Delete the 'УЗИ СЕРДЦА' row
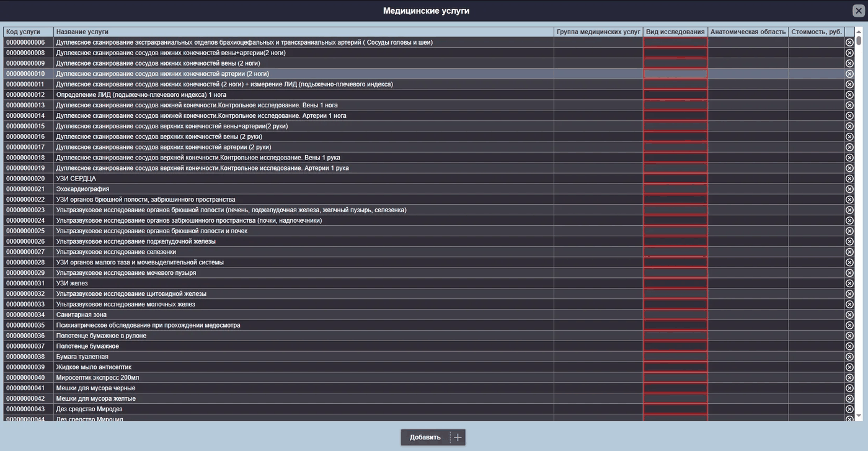The width and height of the screenshot is (868, 451). [849, 179]
